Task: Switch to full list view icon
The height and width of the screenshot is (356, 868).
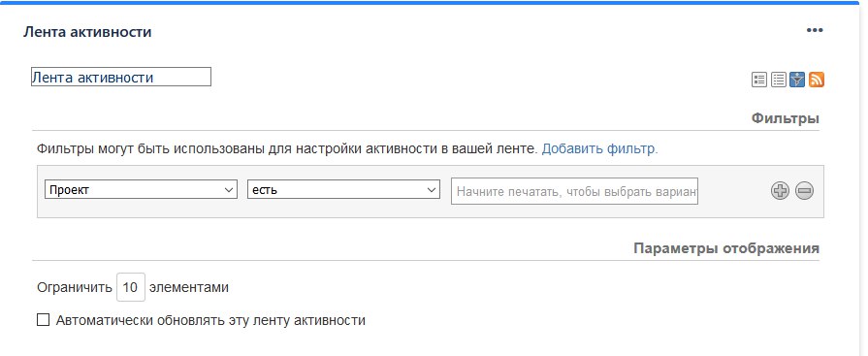Action: click(x=759, y=80)
